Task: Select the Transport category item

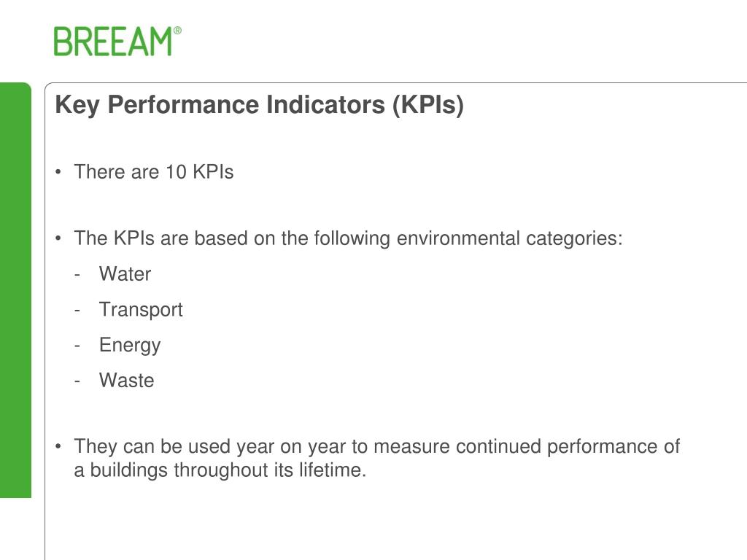Action: [x=141, y=310]
